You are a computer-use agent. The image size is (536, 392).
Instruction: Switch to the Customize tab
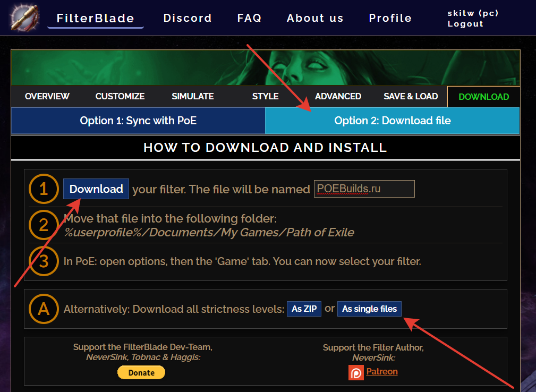[x=120, y=96]
